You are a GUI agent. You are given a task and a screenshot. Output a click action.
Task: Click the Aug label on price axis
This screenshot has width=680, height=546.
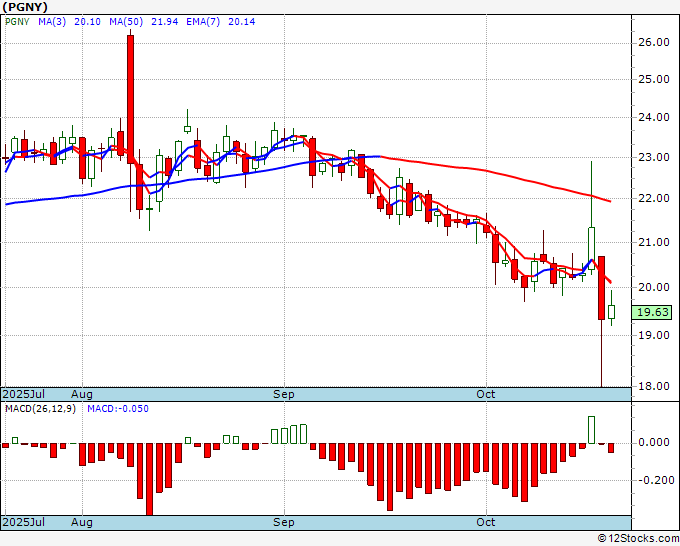(x=82, y=394)
